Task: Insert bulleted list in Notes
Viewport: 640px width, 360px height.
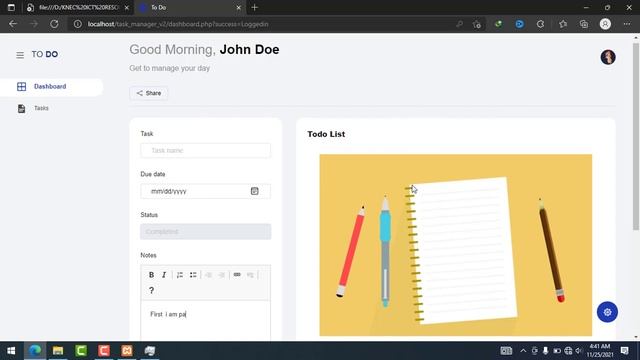Action: click(x=193, y=275)
